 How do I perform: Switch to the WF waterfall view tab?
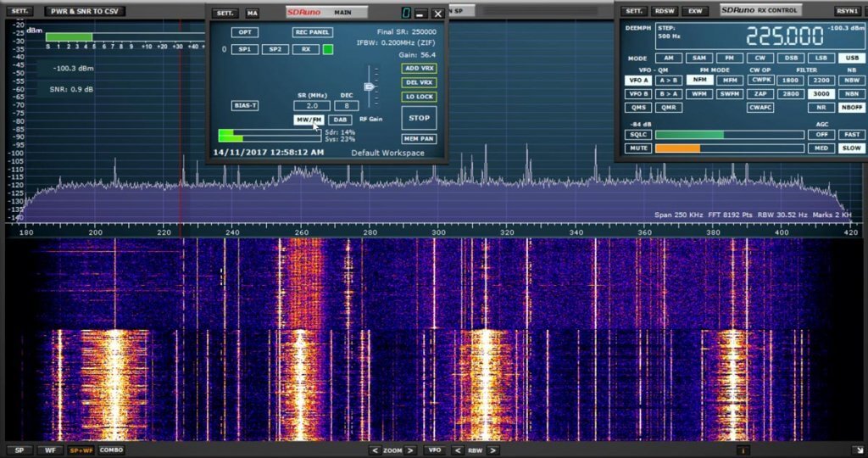click(x=52, y=450)
